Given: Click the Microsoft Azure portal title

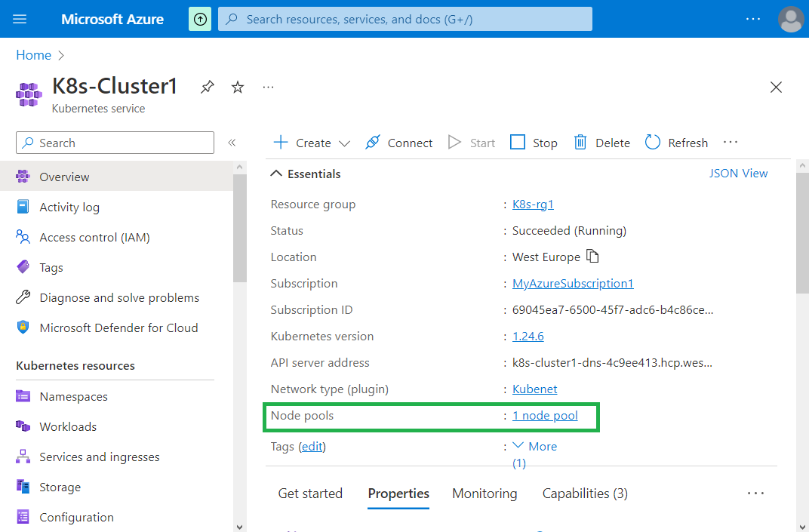Looking at the screenshot, I should coord(112,20).
